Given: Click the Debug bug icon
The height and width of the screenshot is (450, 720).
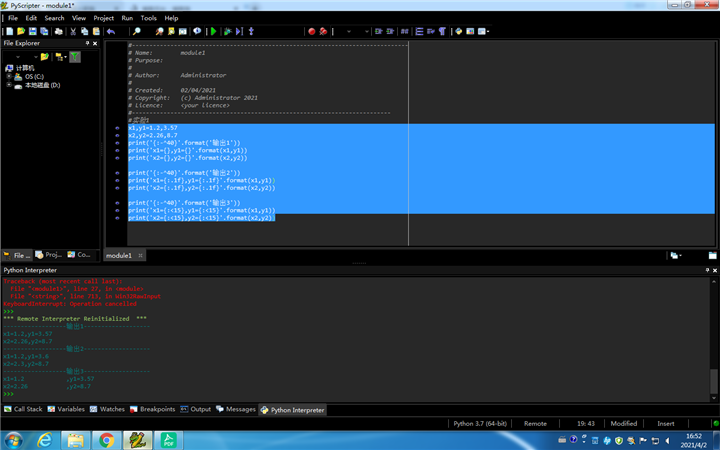Looking at the screenshot, I should [x=227, y=31].
